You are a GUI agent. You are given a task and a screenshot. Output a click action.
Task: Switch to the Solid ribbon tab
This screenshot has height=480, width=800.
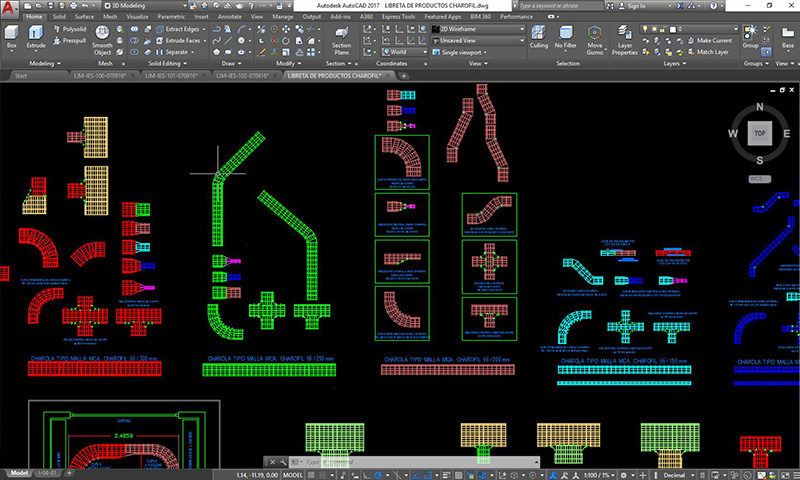(59, 17)
